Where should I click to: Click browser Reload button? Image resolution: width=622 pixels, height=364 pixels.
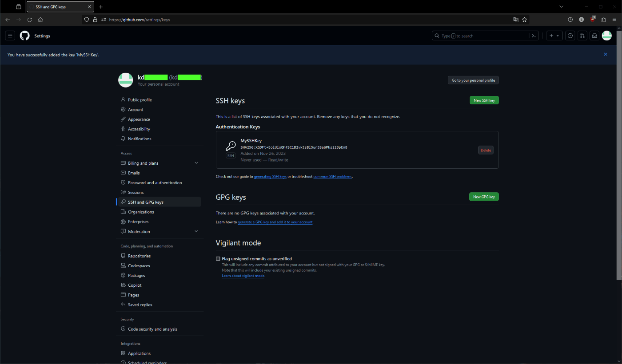30,20
